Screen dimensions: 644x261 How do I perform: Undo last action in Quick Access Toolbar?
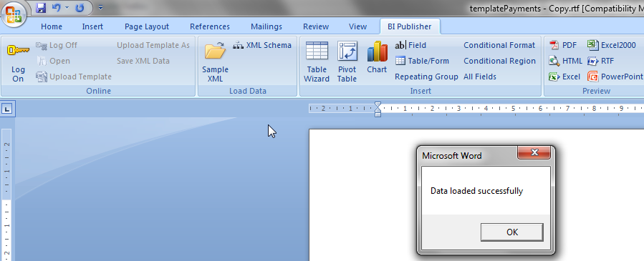coord(57,7)
